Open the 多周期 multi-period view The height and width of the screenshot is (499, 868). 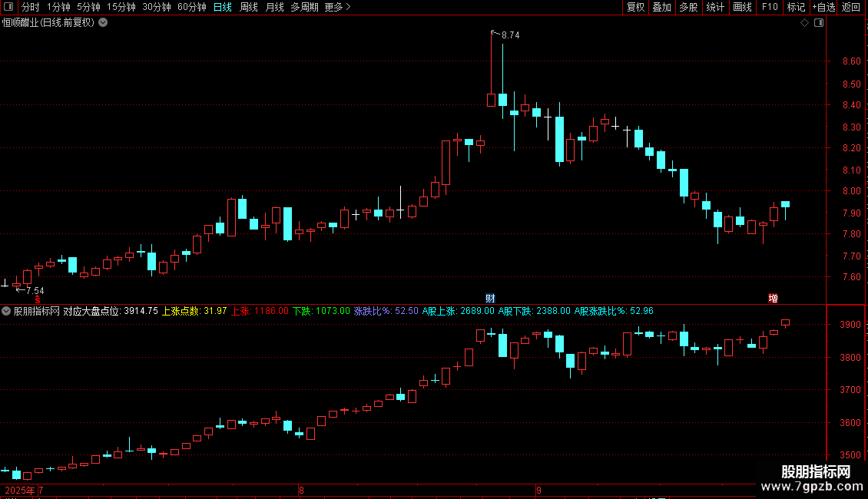(304, 7)
